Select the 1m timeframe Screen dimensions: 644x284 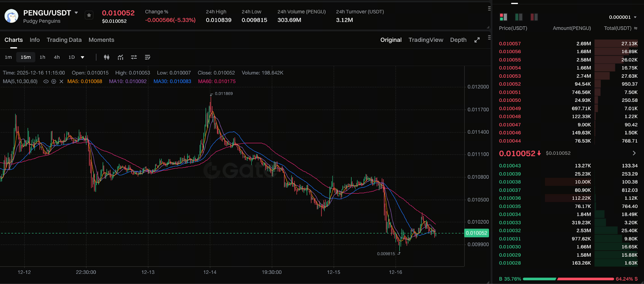point(8,57)
